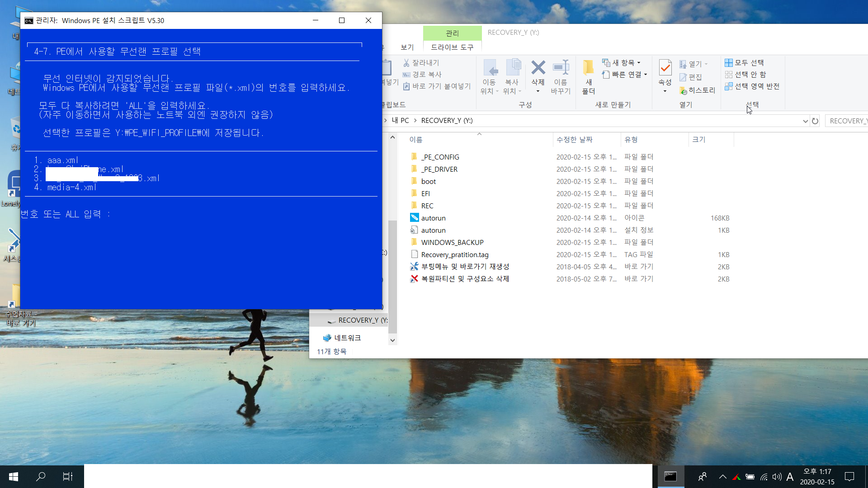The height and width of the screenshot is (488, 868).
Task: Open the address bar history dropdown
Action: pyautogui.click(x=805, y=121)
